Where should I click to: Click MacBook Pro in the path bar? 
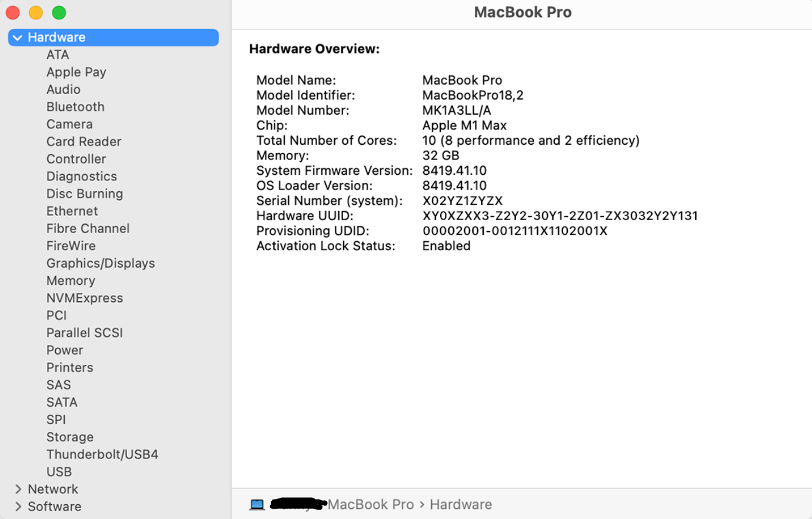(x=371, y=505)
